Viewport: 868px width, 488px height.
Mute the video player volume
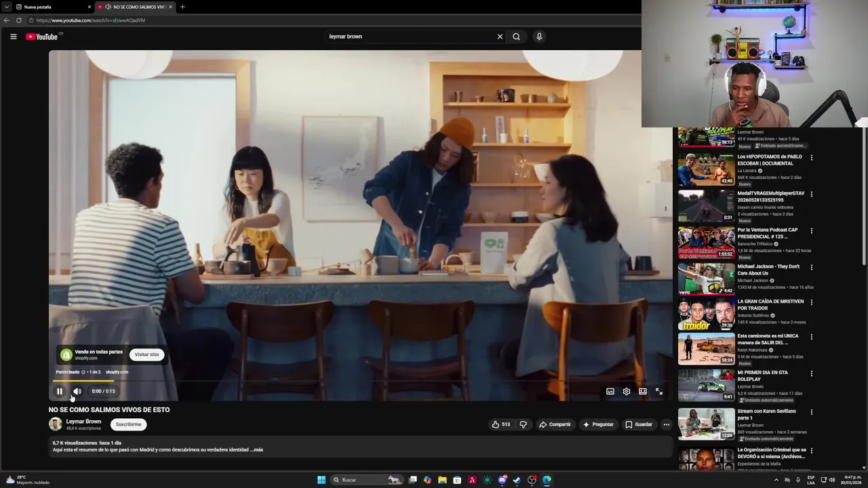click(77, 391)
